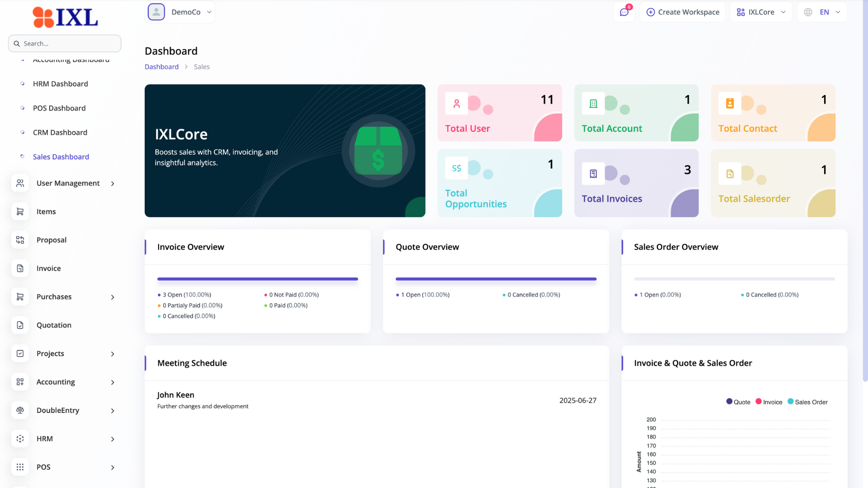Screen dimensions: 868x488
Task: Expand the Purchases submenu chevron
Action: pos(113,297)
